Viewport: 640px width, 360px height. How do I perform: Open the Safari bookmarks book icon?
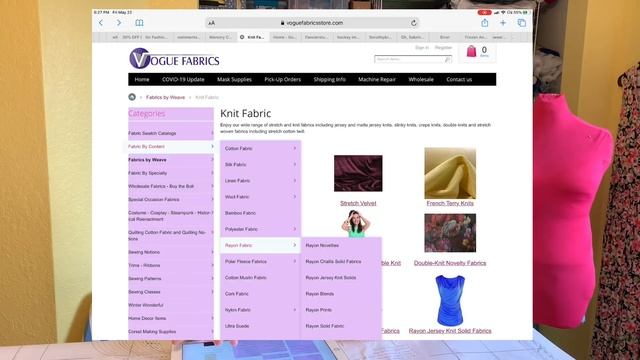(x=139, y=23)
